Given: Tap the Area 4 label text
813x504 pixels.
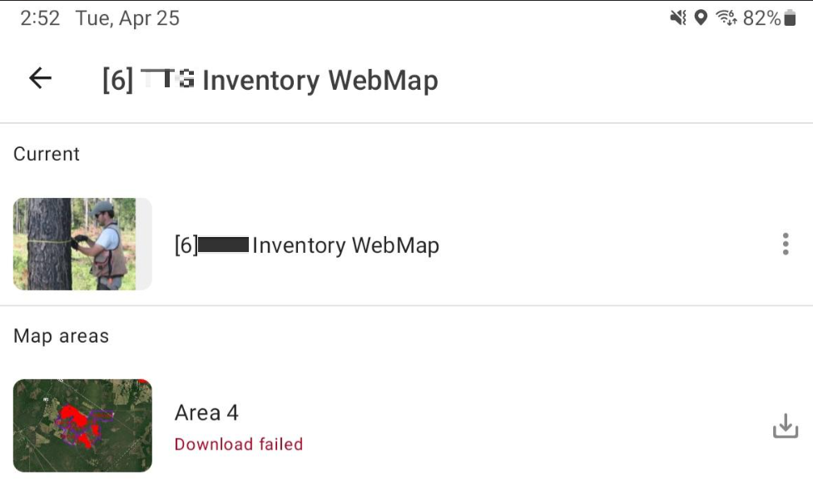Looking at the screenshot, I should point(206,412).
